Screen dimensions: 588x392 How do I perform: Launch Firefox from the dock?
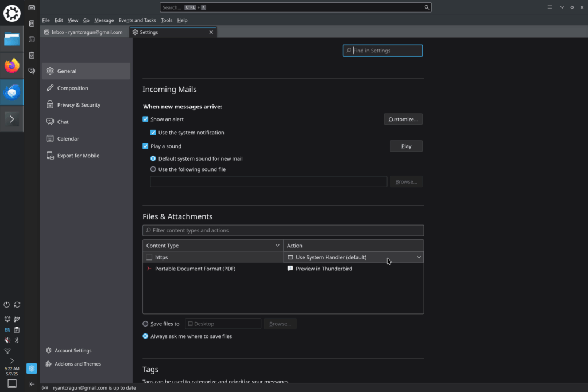11,65
